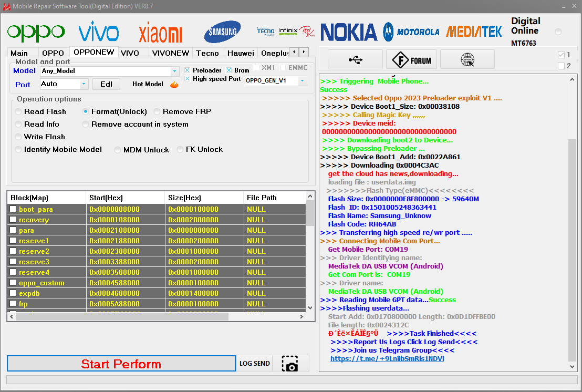Click the app icon in the title bar
The image size is (582, 392).
(x=6, y=6)
